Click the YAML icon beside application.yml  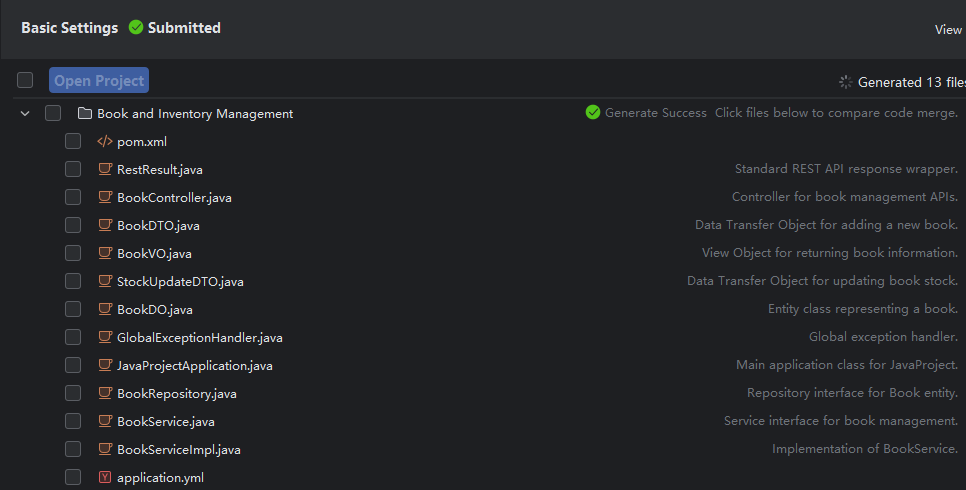[x=105, y=478]
